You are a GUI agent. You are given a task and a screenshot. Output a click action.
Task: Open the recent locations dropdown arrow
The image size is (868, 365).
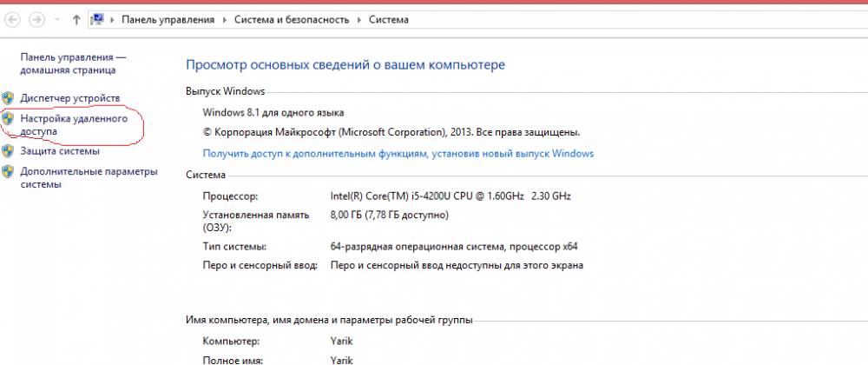click(x=57, y=19)
